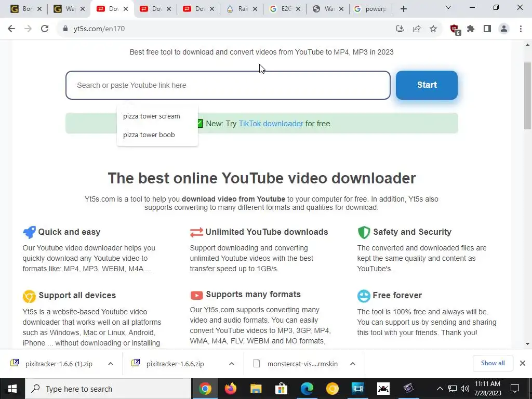
Task: Expand options for monstercat-vis rmskin download
Action: pyautogui.click(x=353, y=364)
